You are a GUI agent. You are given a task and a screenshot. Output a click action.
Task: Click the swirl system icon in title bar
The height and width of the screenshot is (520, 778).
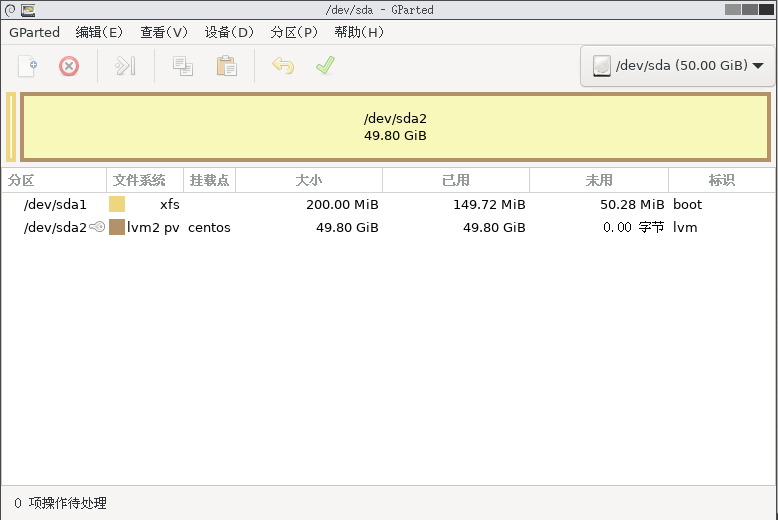[10, 9]
